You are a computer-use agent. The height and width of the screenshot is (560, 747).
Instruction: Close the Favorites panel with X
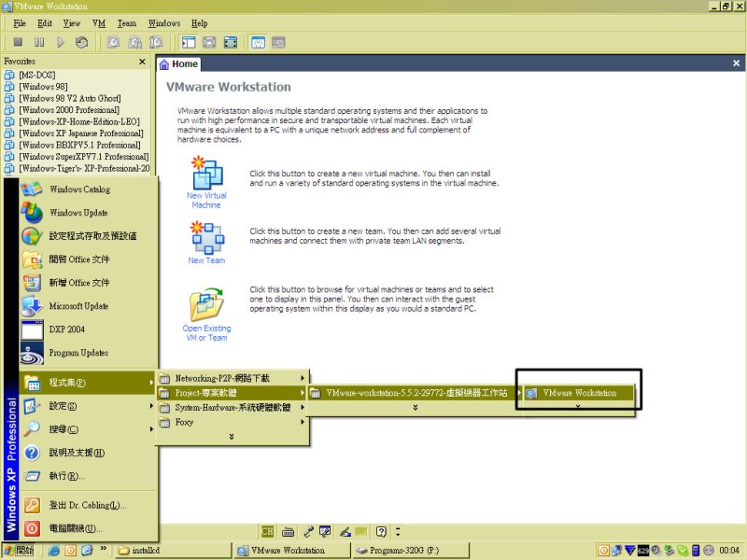click(142, 62)
